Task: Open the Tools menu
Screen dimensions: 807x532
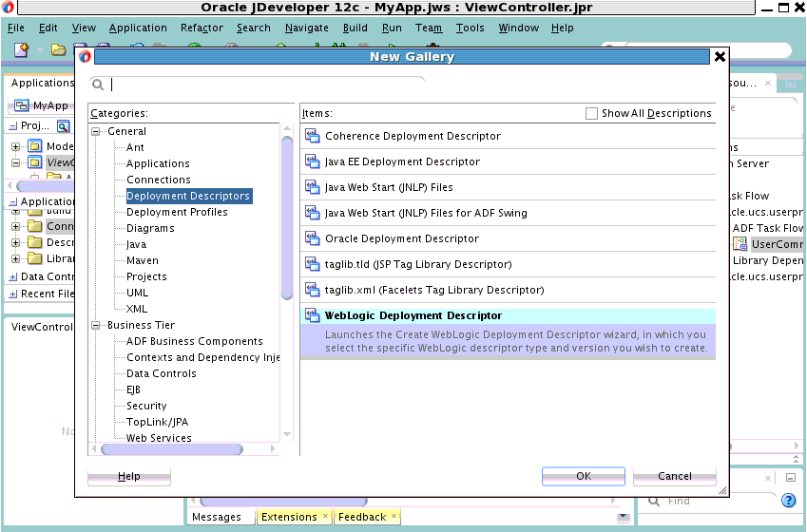Action: pos(470,28)
